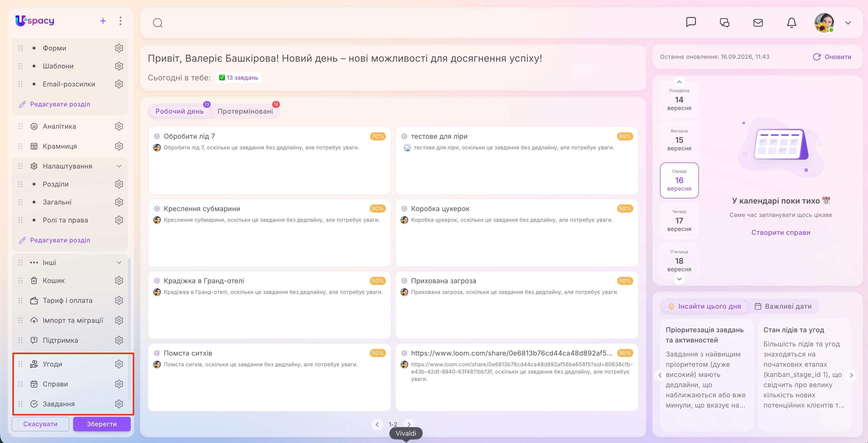Click the gear icon next to Угоди
868x443 pixels.
119,364
